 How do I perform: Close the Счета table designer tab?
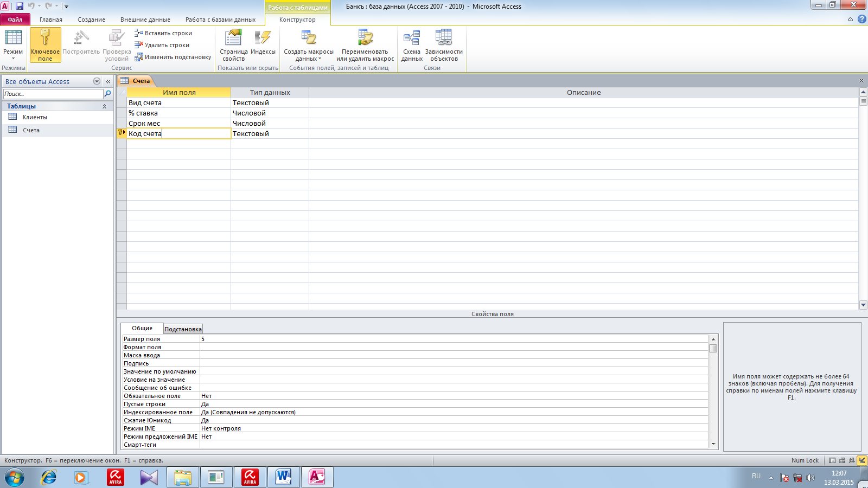[861, 81]
